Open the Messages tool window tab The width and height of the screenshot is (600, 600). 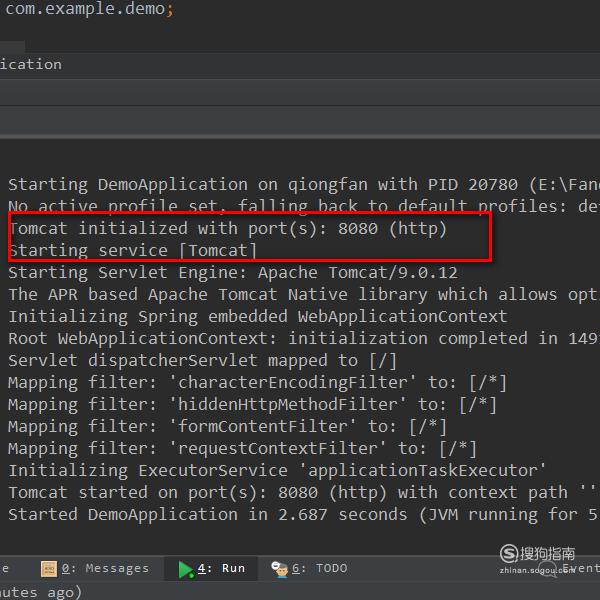point(95,569)
